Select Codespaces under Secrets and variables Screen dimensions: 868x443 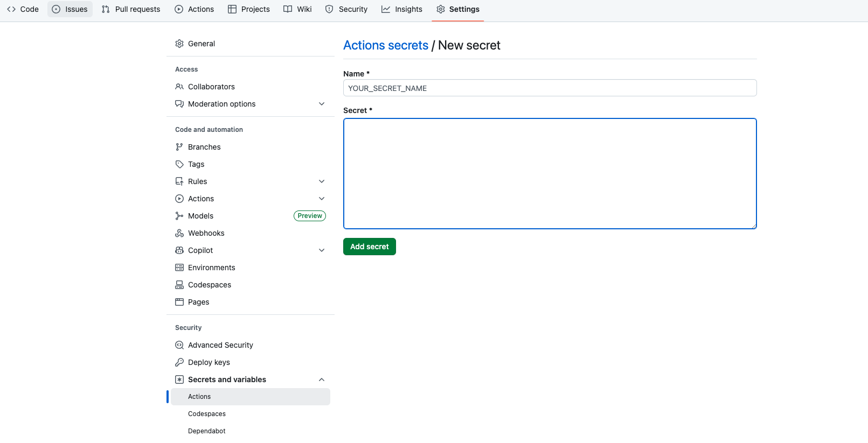251,414
